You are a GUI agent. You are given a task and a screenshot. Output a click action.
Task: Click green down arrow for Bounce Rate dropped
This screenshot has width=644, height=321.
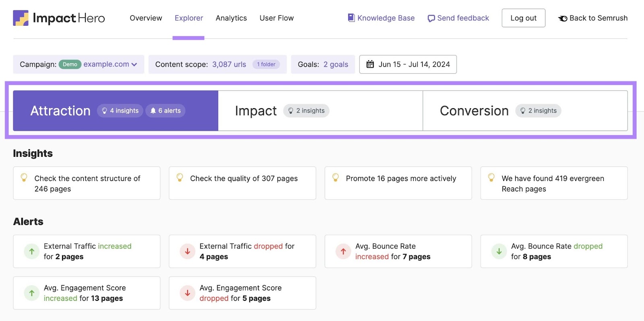(x=499, y=251)
